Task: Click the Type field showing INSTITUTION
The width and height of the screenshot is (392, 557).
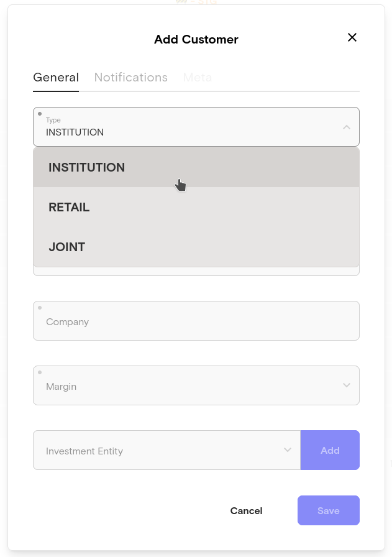Action: coord(186,127)
